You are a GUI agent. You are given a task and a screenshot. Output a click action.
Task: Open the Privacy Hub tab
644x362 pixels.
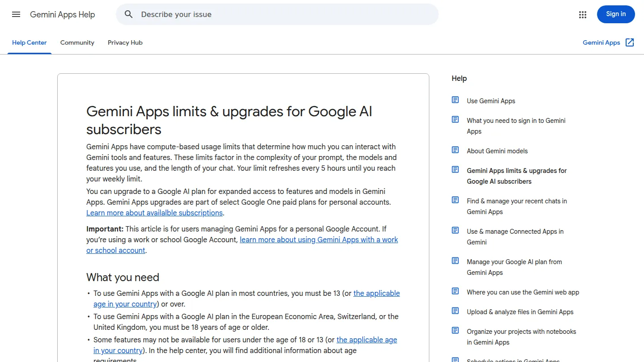[125, 43]
